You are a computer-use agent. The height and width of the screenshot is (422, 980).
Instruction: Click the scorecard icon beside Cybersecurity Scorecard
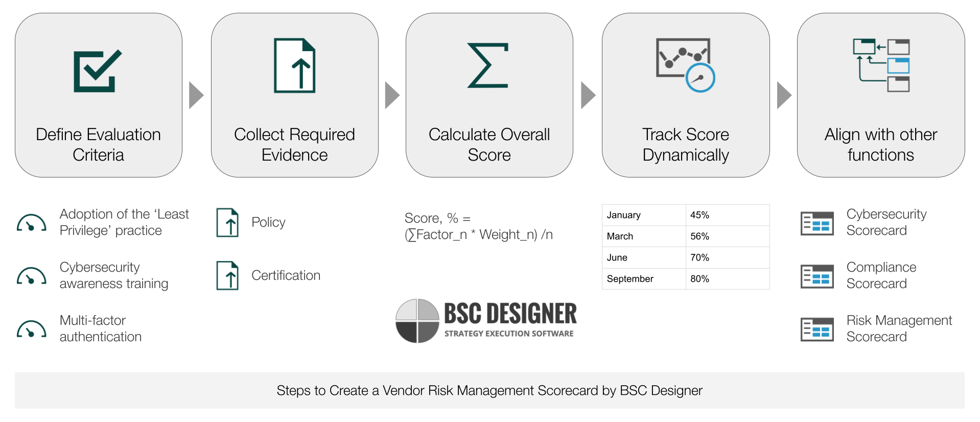[817, 223]
